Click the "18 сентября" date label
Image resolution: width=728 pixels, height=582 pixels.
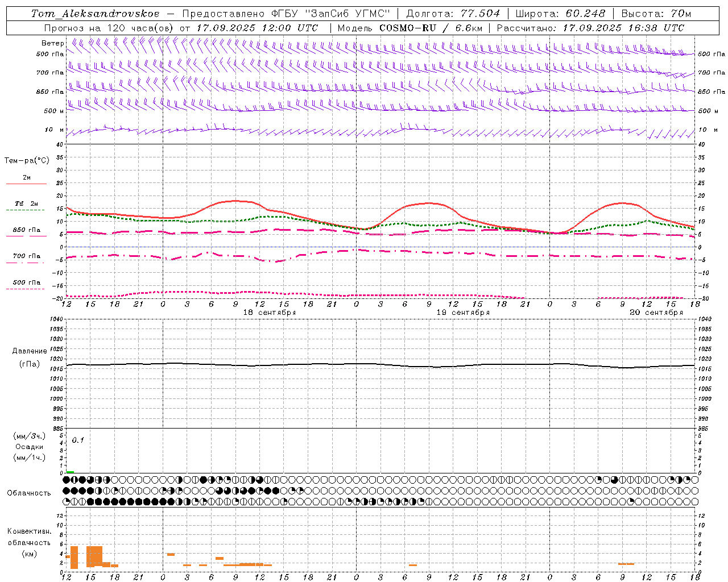point(269,312)
